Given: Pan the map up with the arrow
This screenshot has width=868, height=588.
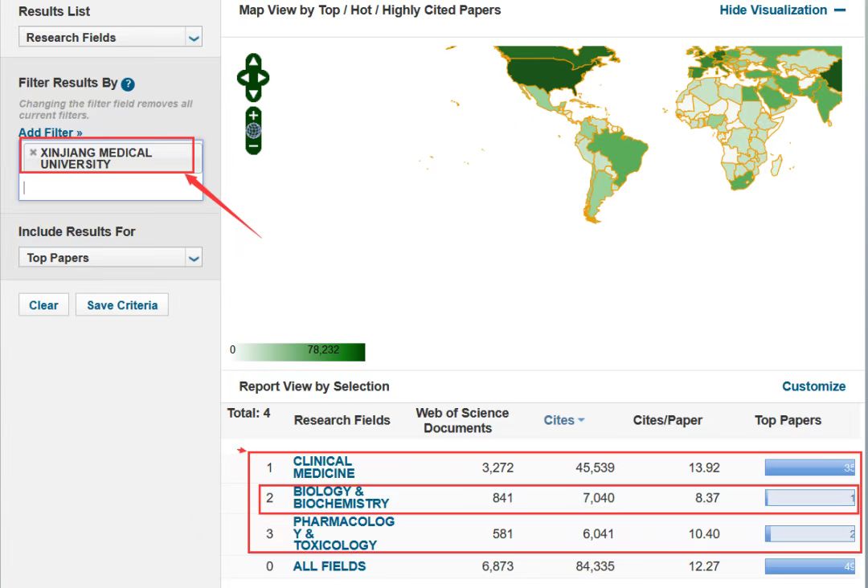Looking at the screenshot, I should [253, 61].
